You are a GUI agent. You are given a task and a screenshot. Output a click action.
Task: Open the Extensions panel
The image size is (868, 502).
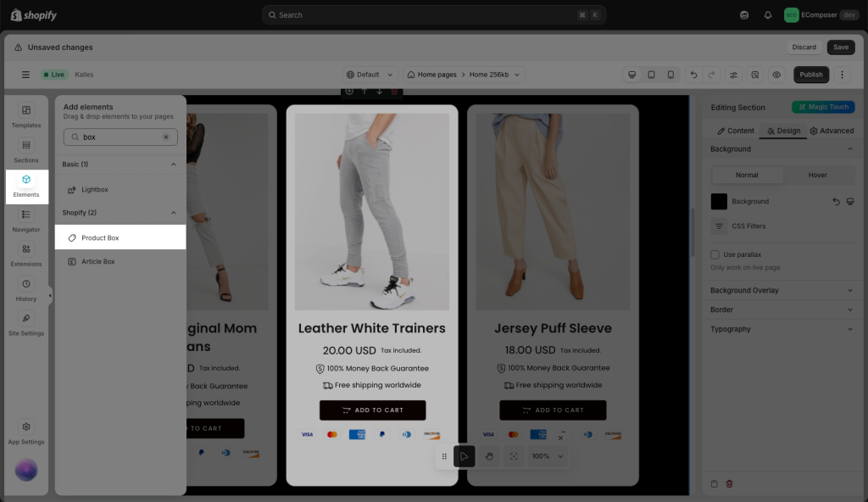pyautogui.click(x=26, y=254)
